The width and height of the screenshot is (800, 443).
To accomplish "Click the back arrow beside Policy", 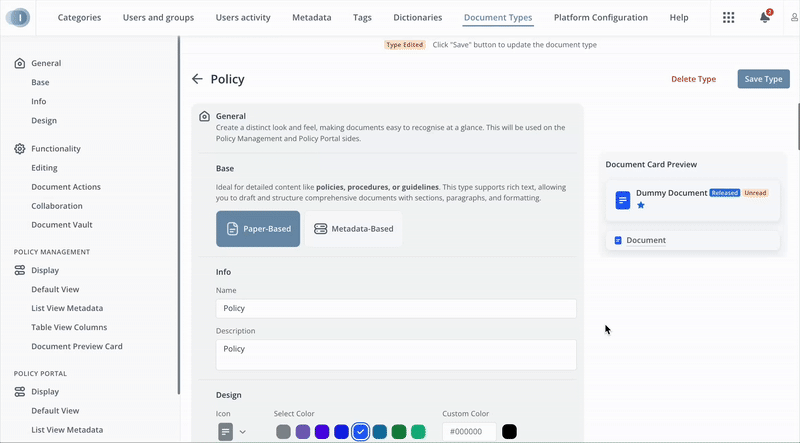I will coord(197,79).
